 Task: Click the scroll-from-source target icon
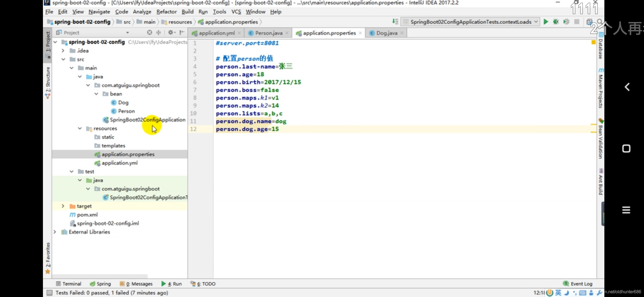149,32
